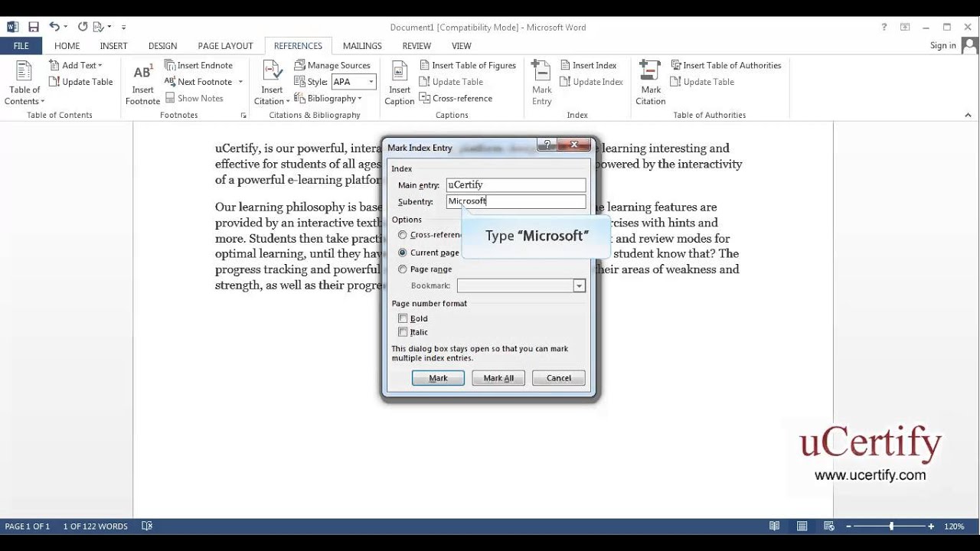Click the Subentry text field
980x551 pixels.
[516, 201]
